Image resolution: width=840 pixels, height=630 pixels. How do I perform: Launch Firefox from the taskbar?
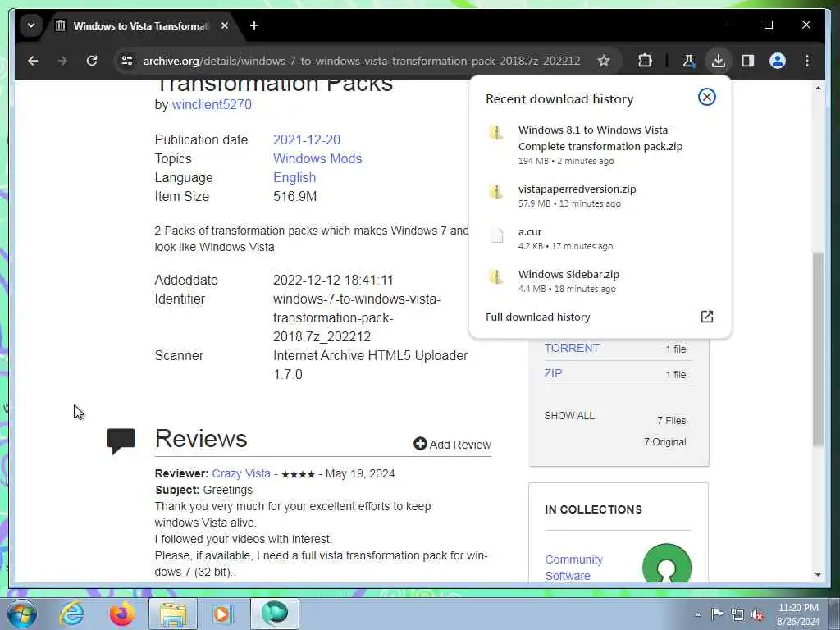click(121, 614)
